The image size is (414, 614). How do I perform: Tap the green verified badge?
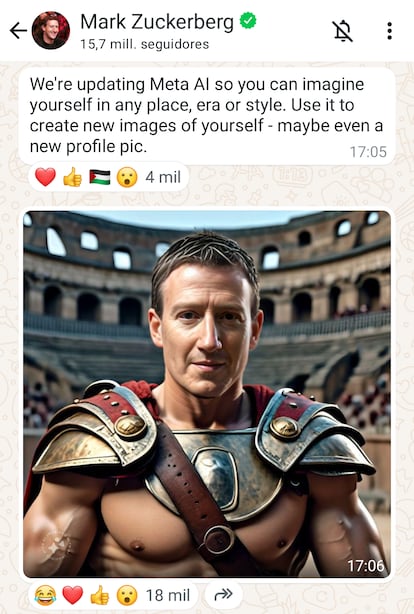[248, 20]
